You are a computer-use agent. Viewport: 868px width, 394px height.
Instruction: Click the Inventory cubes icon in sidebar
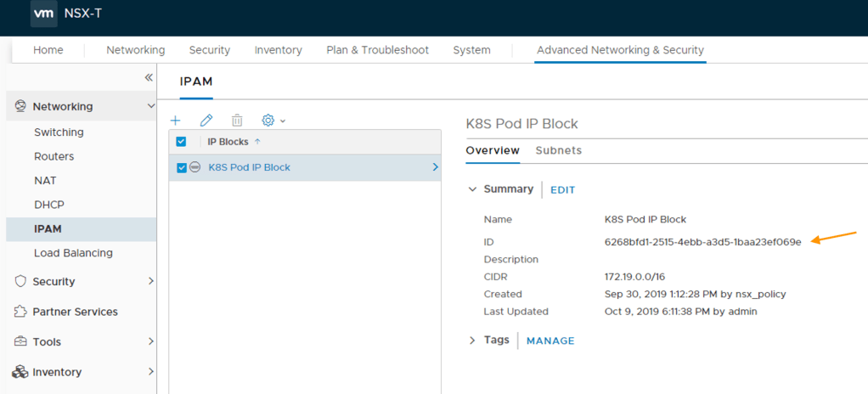point(20,372)
